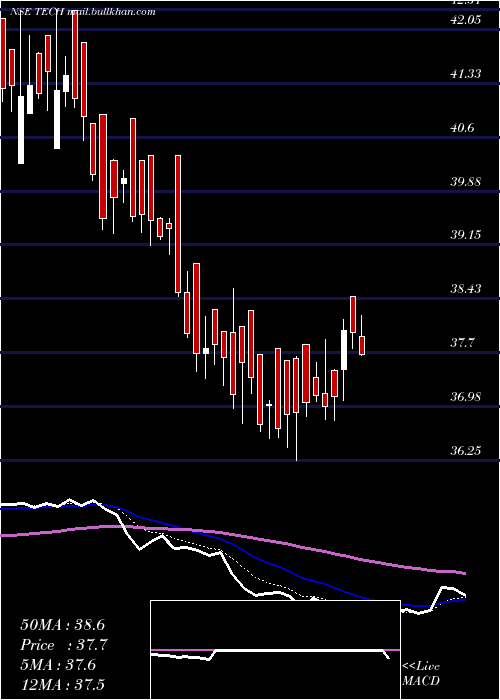This screenshot has width=500, height=700.
Task: Click the 12MA : 37.5 legend text
Action: [65, 684]
